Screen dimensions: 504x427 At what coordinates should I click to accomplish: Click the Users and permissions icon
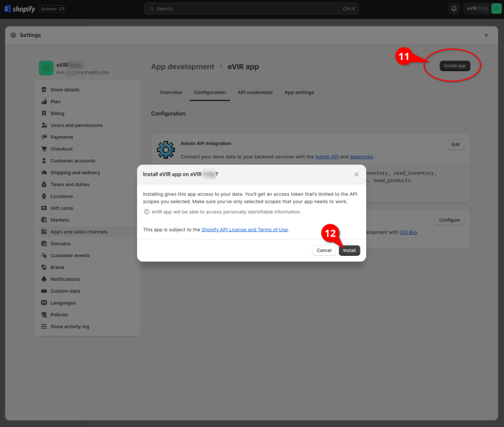[44, 126]
